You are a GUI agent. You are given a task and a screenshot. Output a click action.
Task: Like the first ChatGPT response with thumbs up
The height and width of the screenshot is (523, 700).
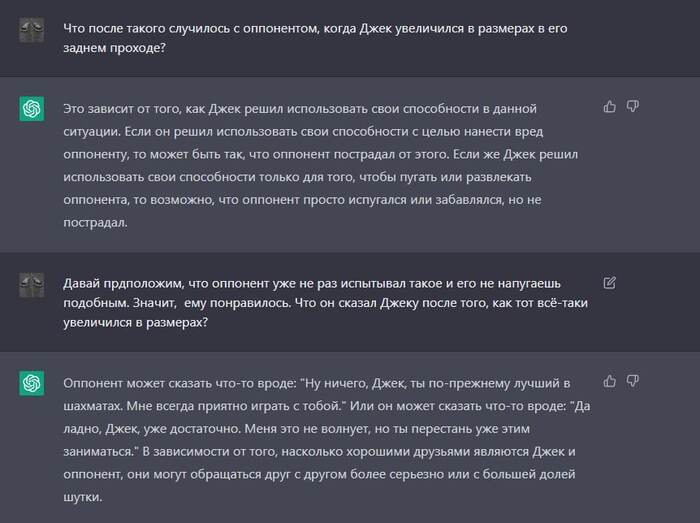(610, 106)
